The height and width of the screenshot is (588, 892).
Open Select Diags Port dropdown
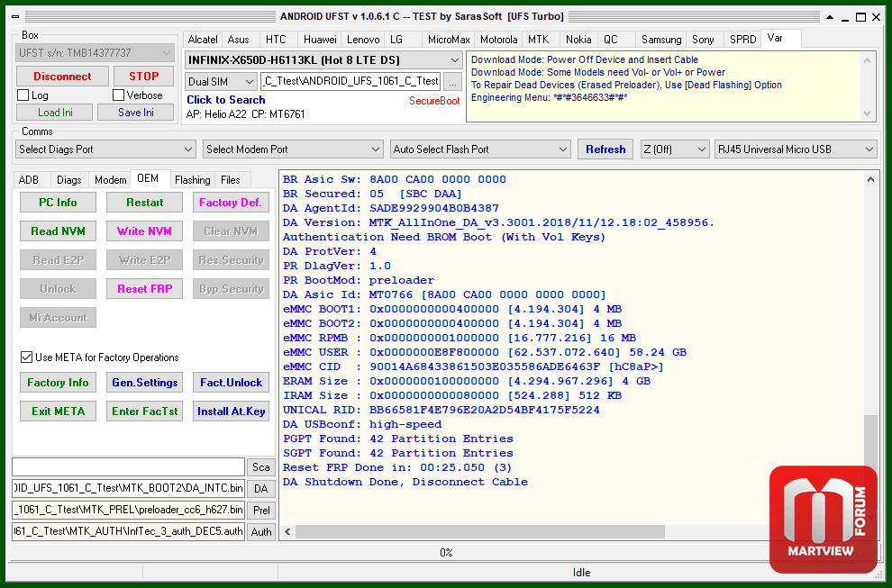coord(105,149)
